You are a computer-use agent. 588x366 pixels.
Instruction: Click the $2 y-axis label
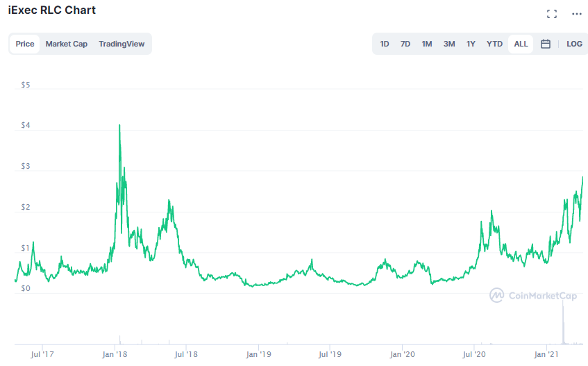pyautogui.click(x=26, y=207)
